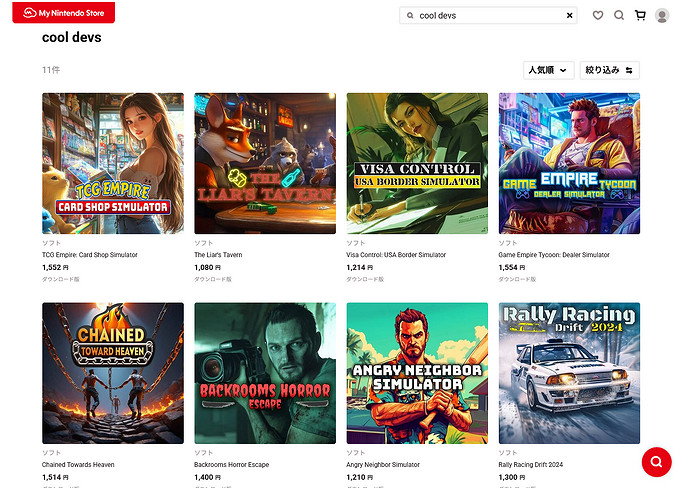This screenshot has width=678, height=488.
Task: Open Visa Control USA Border Simulator image
Action: point(417,163)
